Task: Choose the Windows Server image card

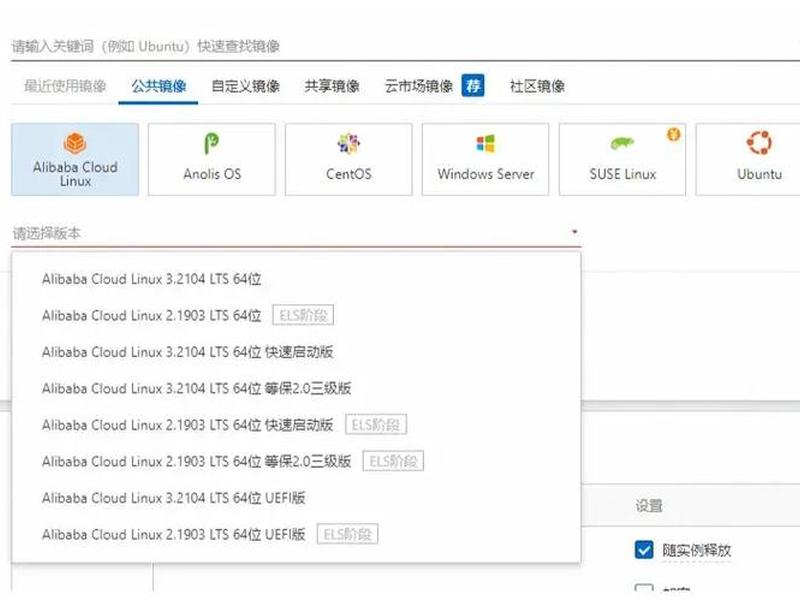Action: [485, 159]
